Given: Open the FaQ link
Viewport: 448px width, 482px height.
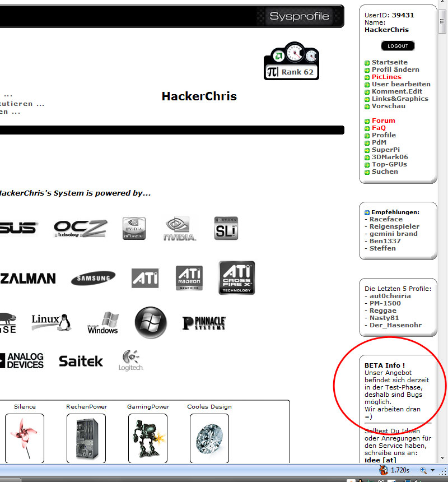Looking at the screenshot, I should (x=379, y=128).
